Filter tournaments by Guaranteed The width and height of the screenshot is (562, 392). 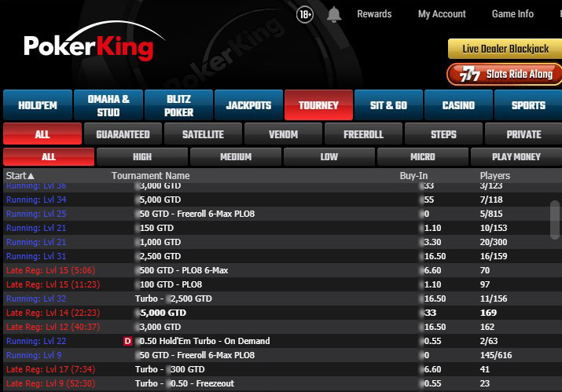(123, 134)
